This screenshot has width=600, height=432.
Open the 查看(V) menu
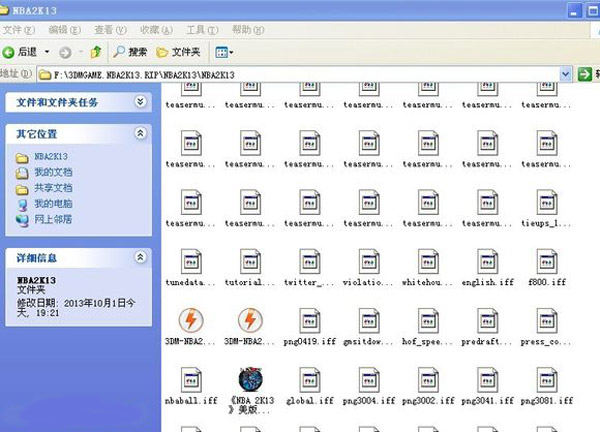pos(110,30)
